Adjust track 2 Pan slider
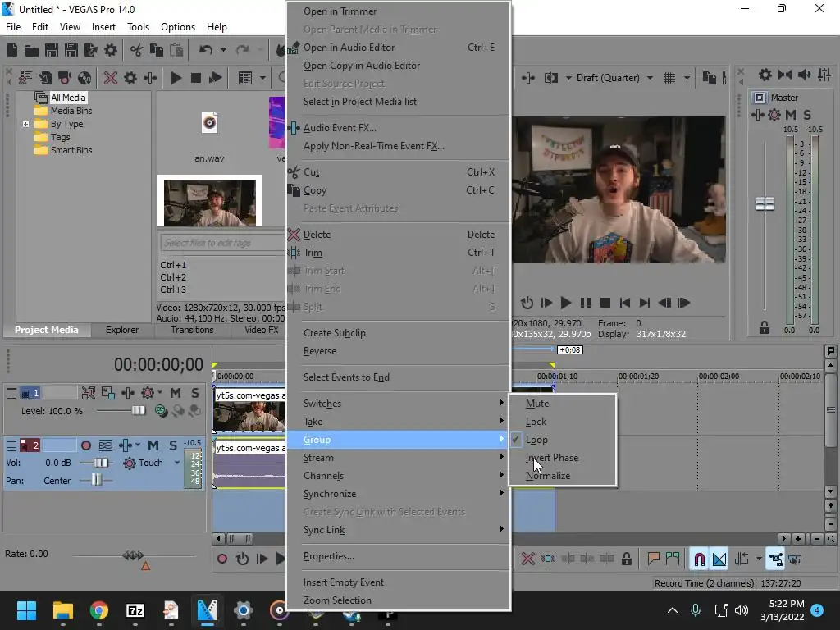Image resolution: width=840 pixels, height=630 pixels. pyautogui.click(x=97, y=480)
